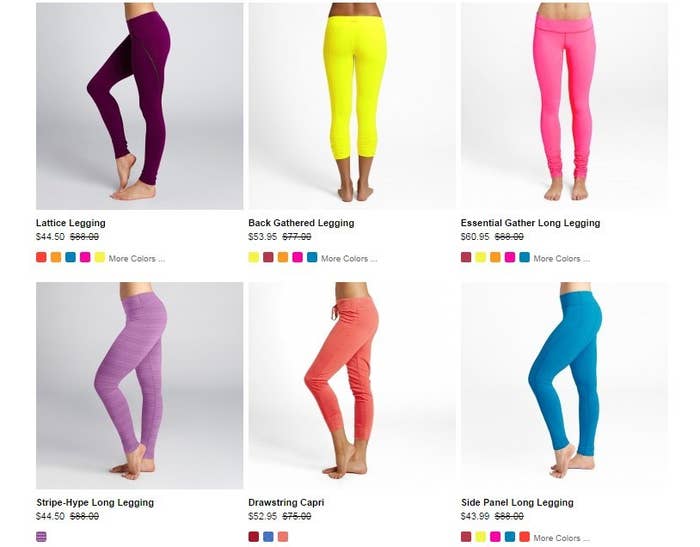
Task: Pick the yellow swatch under Back Gathered Legging
Action: pos(254,257)
